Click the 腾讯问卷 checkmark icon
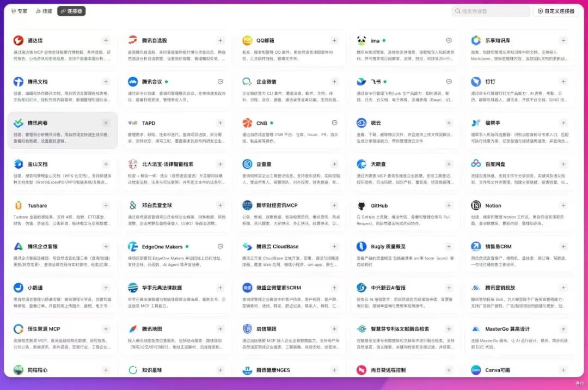588x390 pixels. pos(19,123)
